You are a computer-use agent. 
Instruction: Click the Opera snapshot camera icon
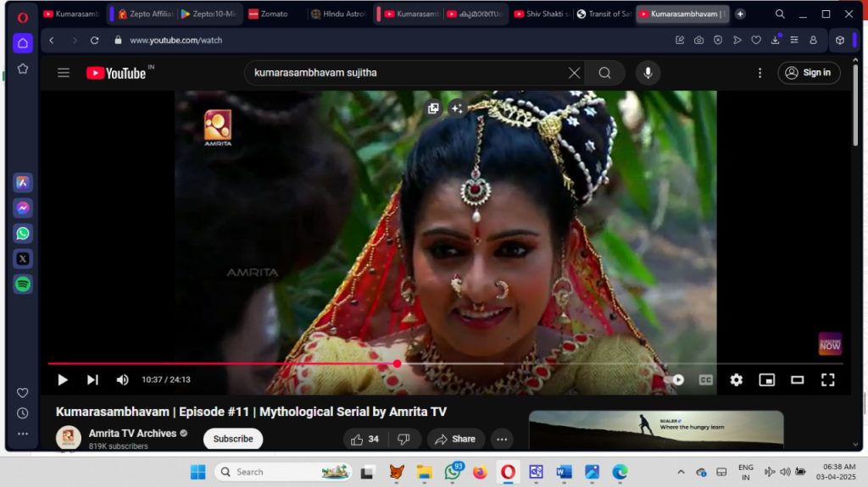pos(698,40)
